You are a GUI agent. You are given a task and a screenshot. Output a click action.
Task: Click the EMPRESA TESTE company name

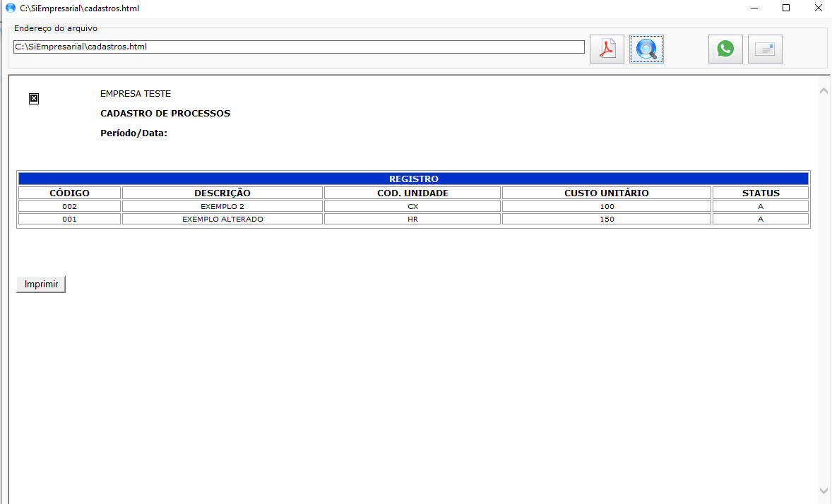pos(136,94)
